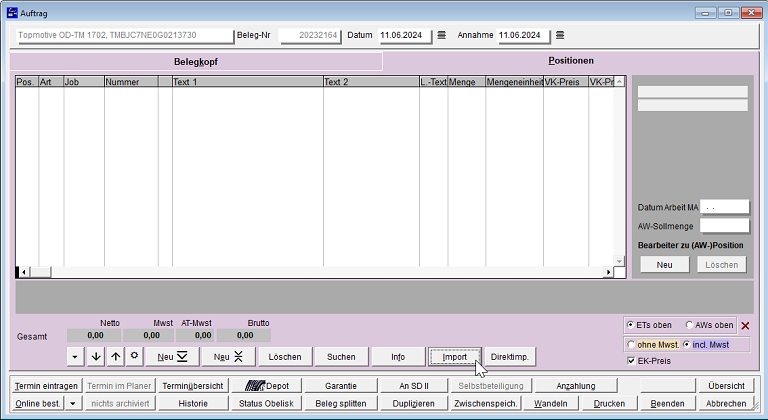The image size is (768, 420).
Task: Click the VK-Preis column header
Action: (x=566, y=82)
